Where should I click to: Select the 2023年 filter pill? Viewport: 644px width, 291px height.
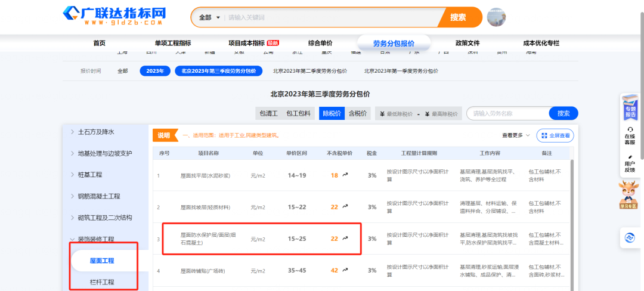click(155, 71)
